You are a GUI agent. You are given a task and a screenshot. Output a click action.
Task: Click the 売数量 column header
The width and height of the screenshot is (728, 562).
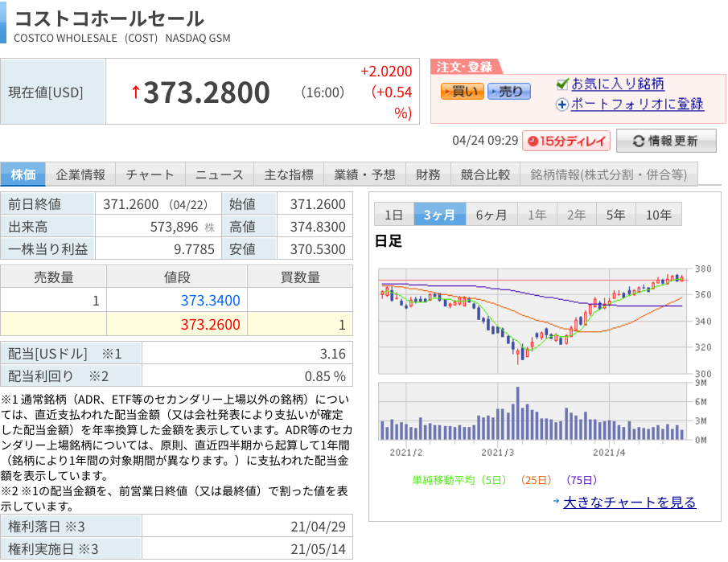point(53,277)
